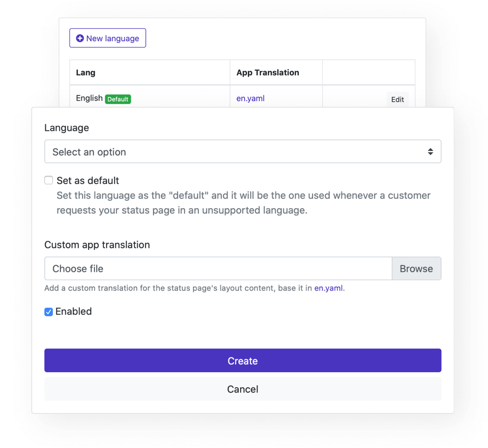Screen dimensions: 488x448
Task: Click the Language select arrows icon
Action: click(431, 152)
